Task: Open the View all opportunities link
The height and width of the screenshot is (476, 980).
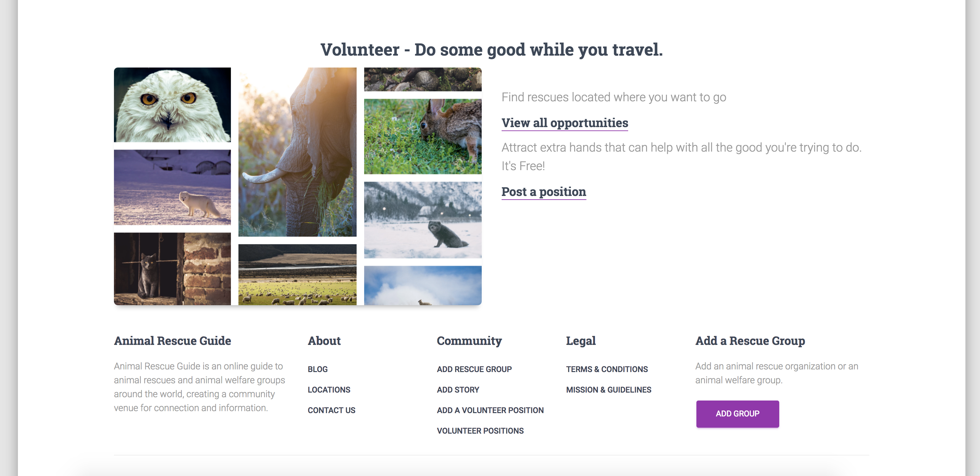Action: pyautogui.click(x=564, y=122)
